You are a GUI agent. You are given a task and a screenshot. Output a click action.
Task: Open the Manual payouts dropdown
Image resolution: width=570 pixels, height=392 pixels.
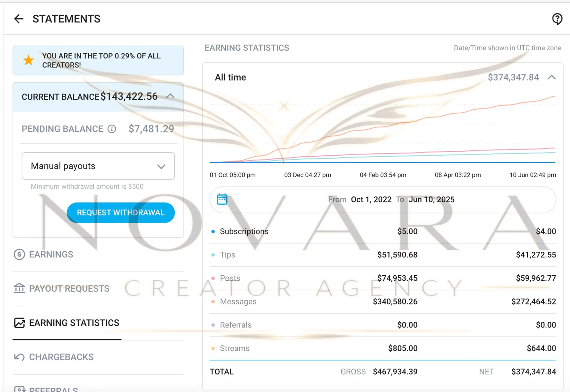coord(98,166)
